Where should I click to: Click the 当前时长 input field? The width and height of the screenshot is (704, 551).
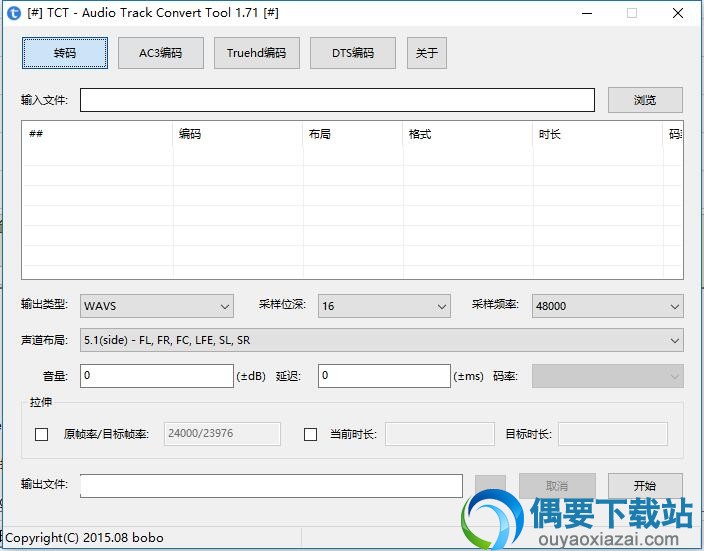(x=440, y=434)
